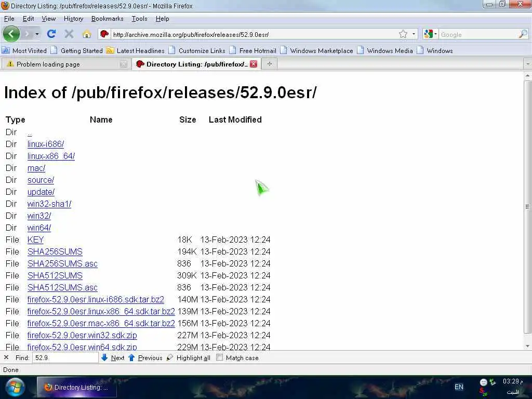Open the update/ directory
532x399 pixels.
click(41, 192)
